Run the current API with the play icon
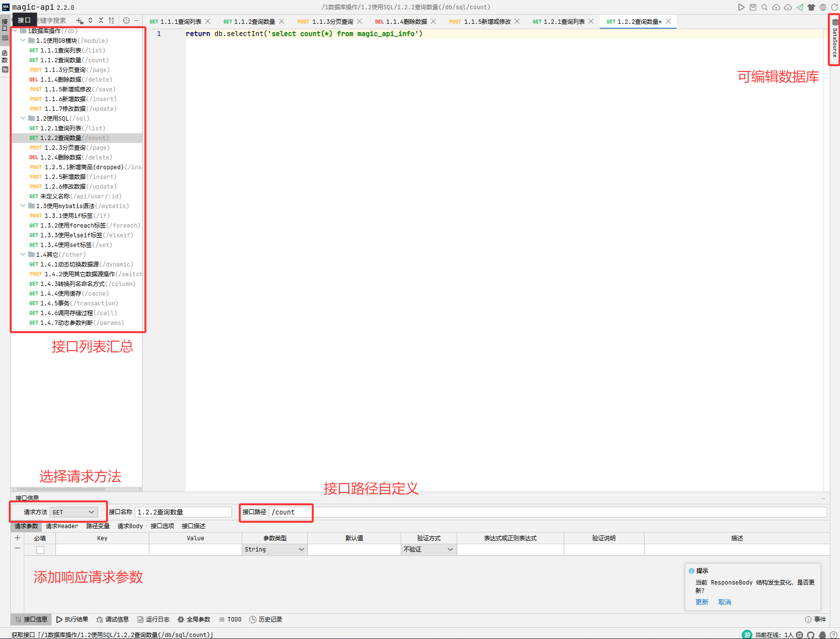Image resolution: width=840 pixels, height=639 pixels. tap(741, 7)
